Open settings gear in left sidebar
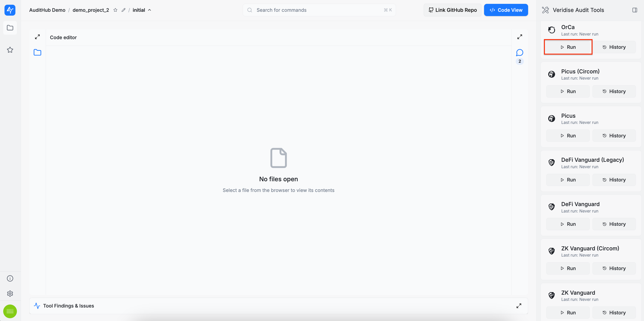 click(10, 293)
